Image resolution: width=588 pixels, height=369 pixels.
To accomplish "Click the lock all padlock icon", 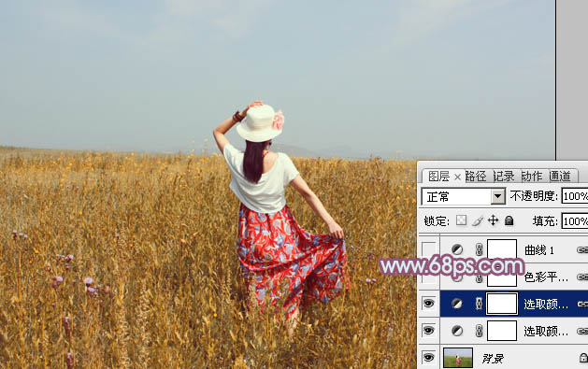I will [509, 220].
